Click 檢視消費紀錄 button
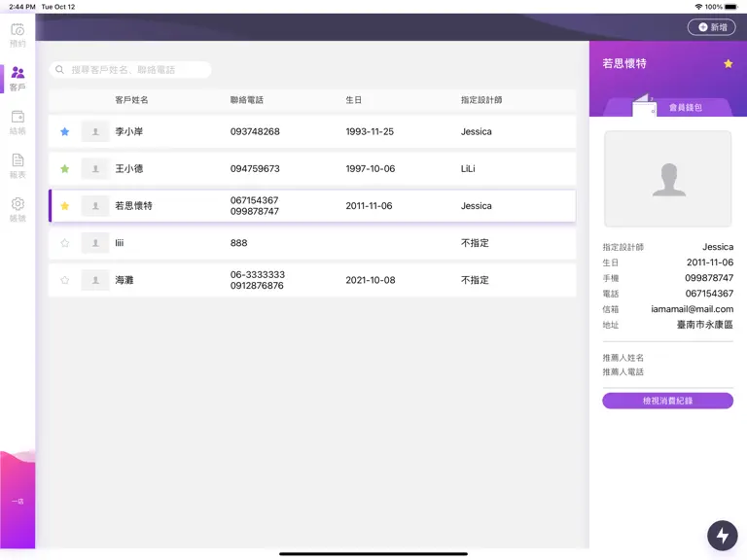This screenshot has width=747, height=560. click(x=668, y=401)
